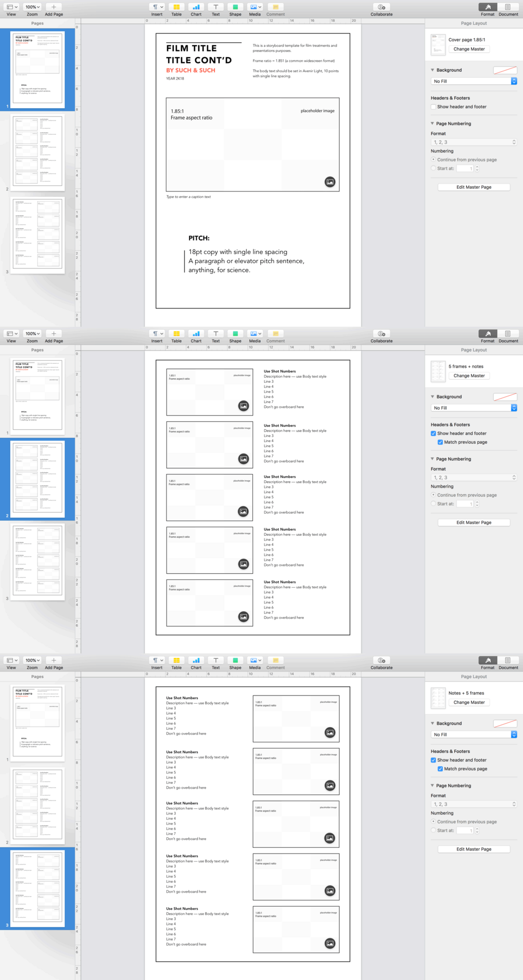Uncheck Show header and footer in 5 frames + notes window
This screenshot has width=523, height=980.
tap(433, 433)
